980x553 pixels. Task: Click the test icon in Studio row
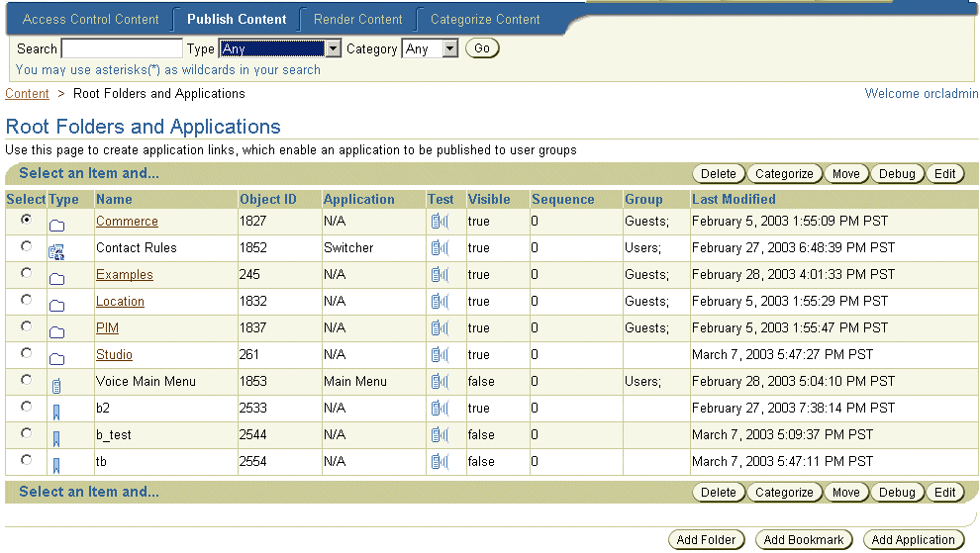pos(440,355)
